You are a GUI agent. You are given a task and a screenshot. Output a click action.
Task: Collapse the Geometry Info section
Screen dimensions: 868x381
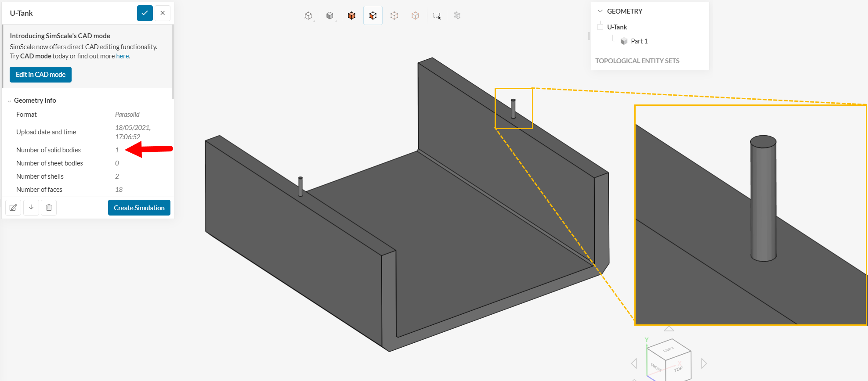[10, 101]
